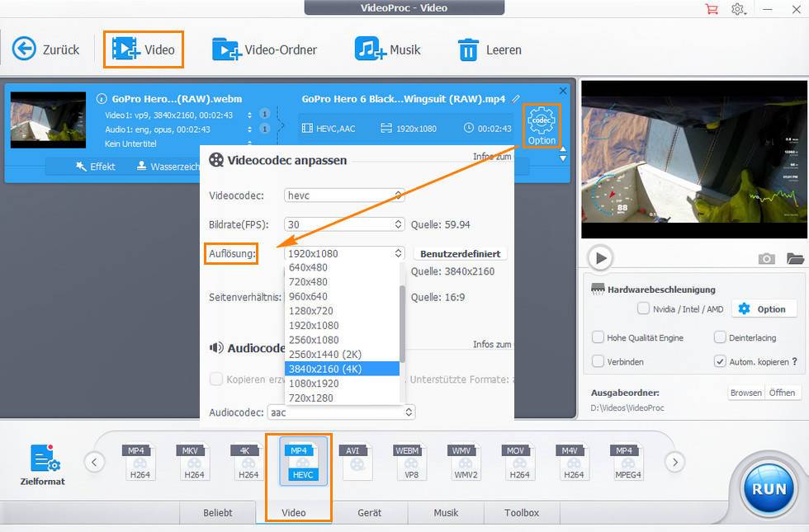Go back with the Zurück button

(x=45, y=49)
